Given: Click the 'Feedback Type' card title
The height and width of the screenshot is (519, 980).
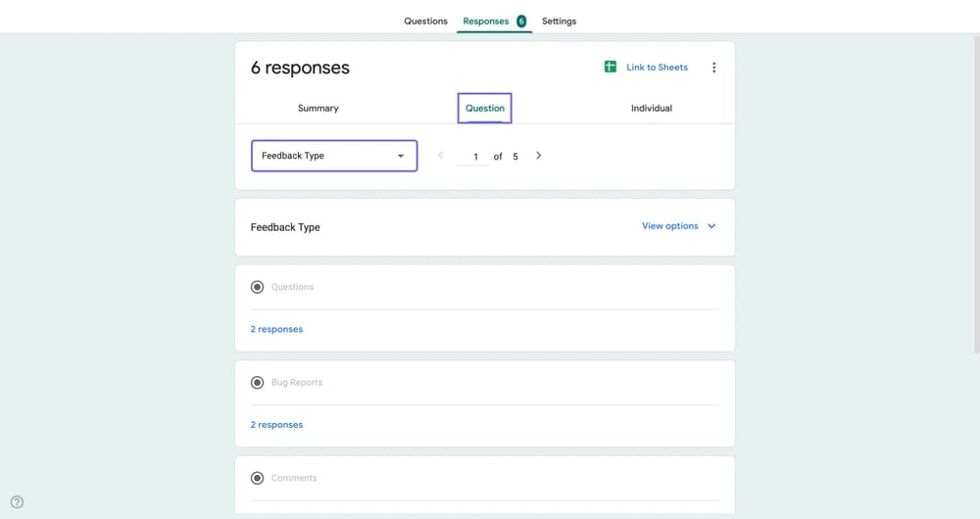Looking at the screenshot, I should 285,227.
